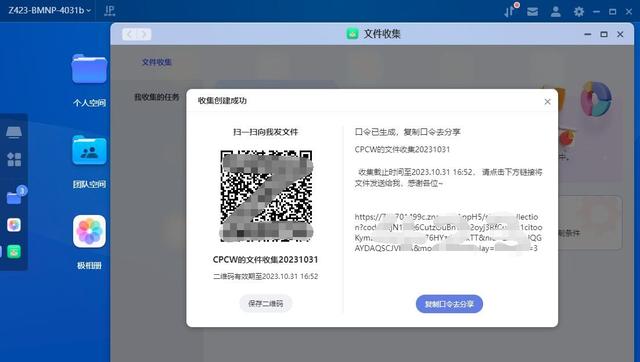
Task: Maximize the 文件收集 window
Action: point(604,34)
